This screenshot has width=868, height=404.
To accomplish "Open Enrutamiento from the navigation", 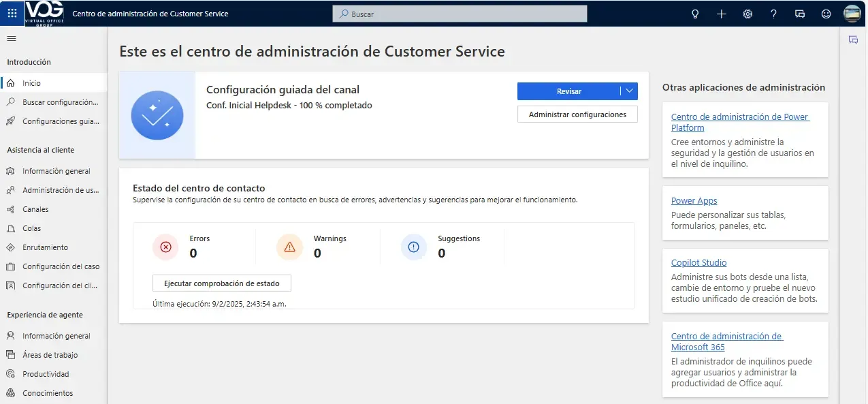I will click(45, 247).
